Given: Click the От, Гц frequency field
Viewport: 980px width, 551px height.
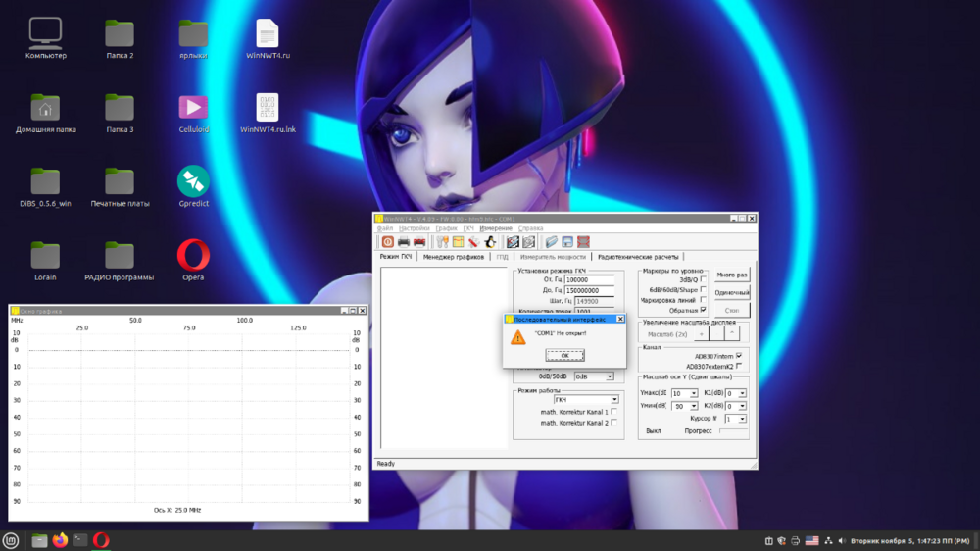Looking at the screenshot, I should [x=589, y=280].
